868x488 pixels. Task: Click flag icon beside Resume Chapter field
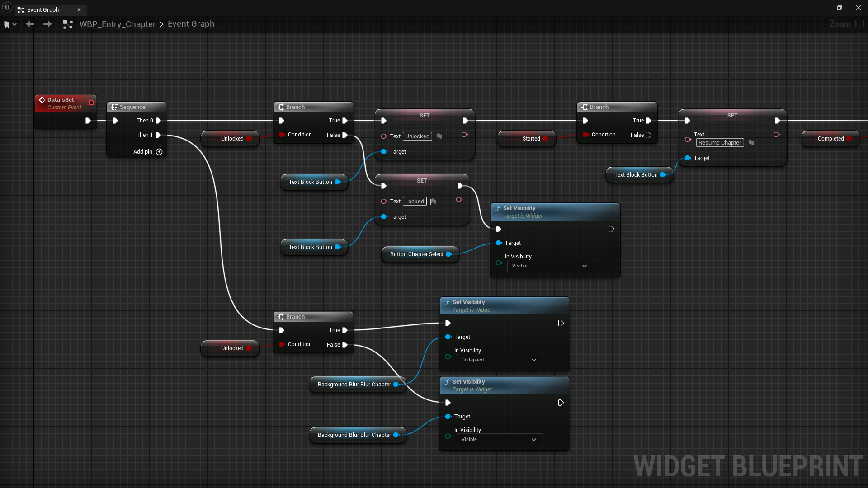[750, 143]
